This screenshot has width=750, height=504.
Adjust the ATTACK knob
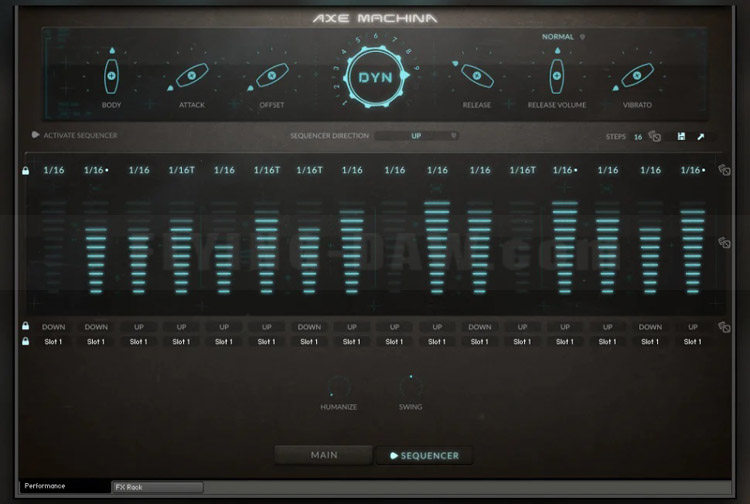[192, 75]
